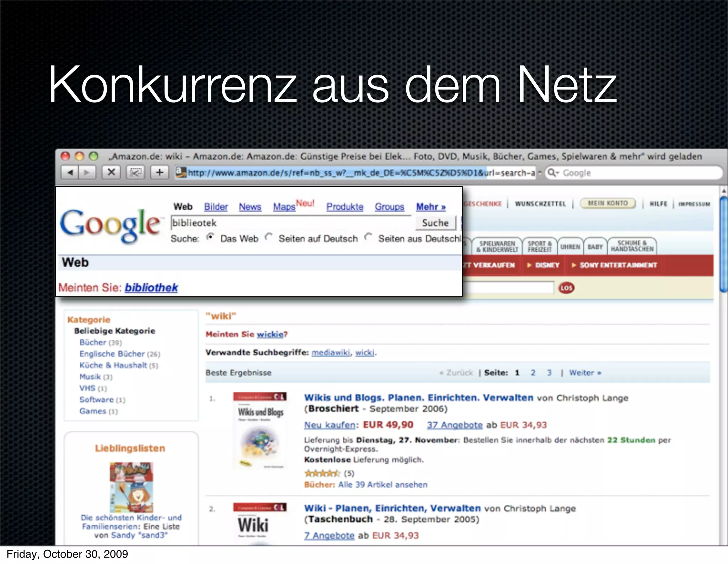Open the Impressum link
The width and height of the screenshot is (728, 564).
694,204
